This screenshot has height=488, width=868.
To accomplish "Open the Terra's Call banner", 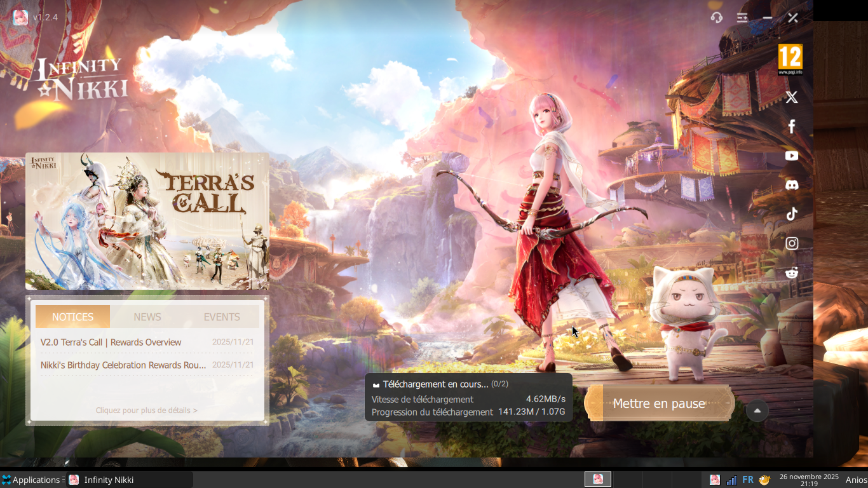I will tap(147, 221).
